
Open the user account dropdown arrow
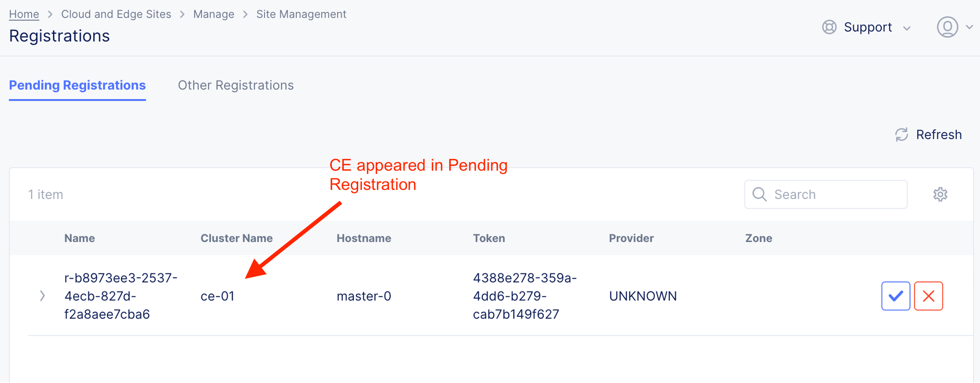pos(970,27)
